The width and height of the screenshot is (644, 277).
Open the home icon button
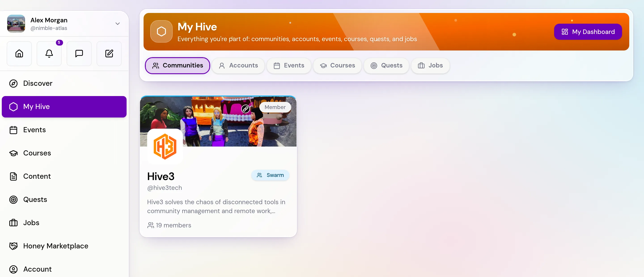tap(19, 54)
